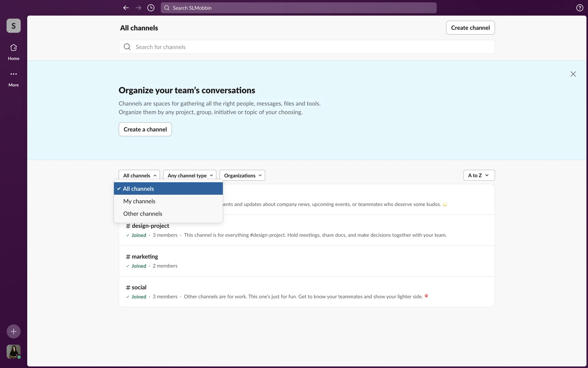This screenshot has width=588, height=368.
Task: Choose Other channels from the dropdown
Action: pos(143,214)
